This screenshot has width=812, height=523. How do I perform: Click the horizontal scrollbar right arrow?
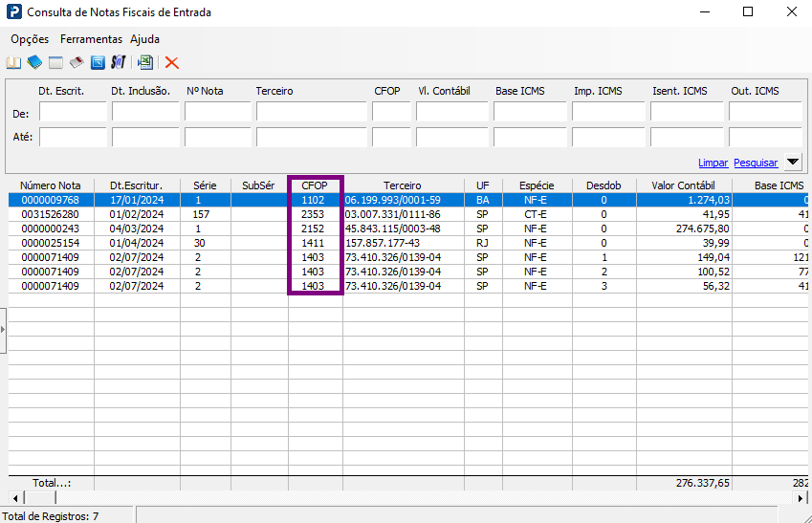[801, 498]
